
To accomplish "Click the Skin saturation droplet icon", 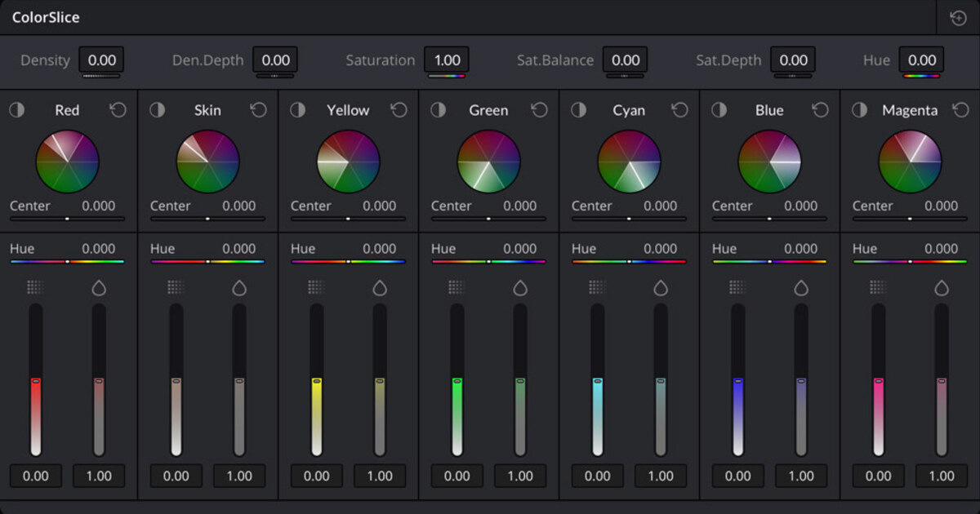I will pyautogui.click(x=239, y=287).
